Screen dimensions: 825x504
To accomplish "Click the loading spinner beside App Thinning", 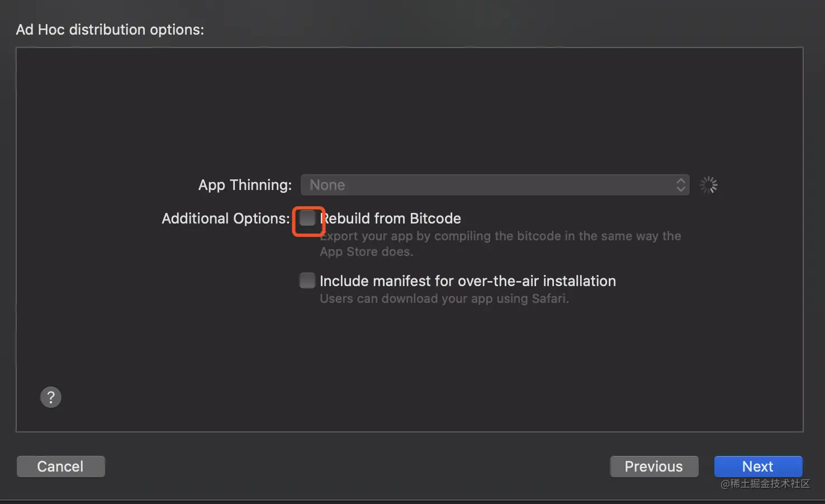I will pos(708,185).
